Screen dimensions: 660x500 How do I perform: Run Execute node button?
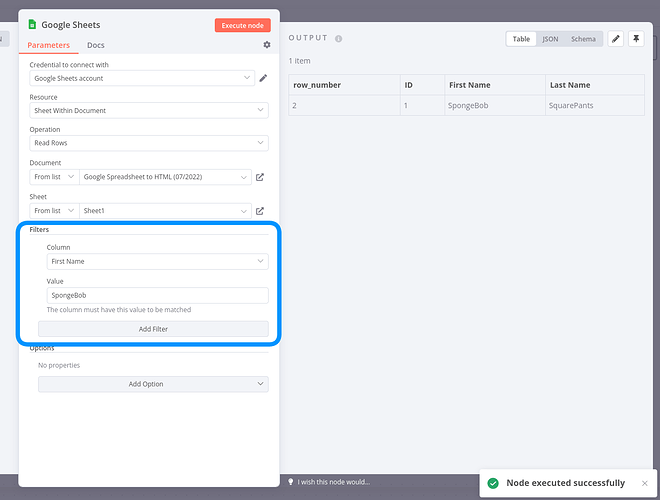(242, 25)
